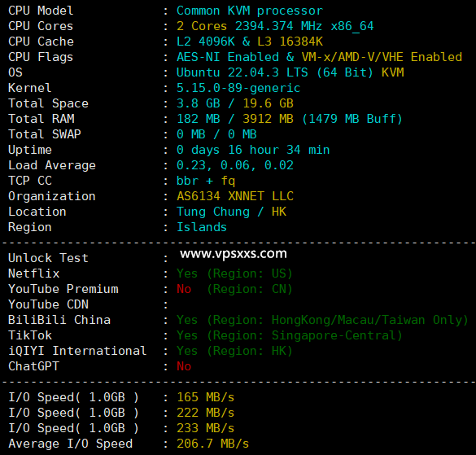
Task: Click the kernel version 5.15.0-89-generic
Action: [238, 88]
